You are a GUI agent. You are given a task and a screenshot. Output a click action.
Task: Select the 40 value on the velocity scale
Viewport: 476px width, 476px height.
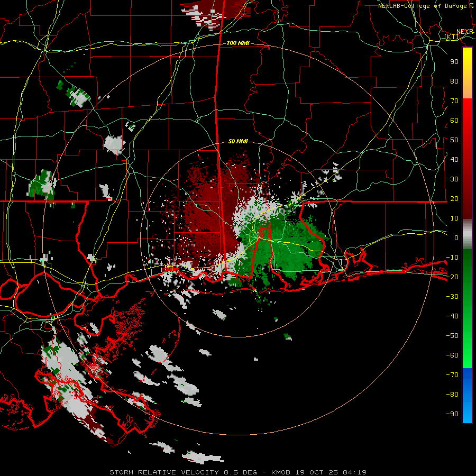[x=454, y=159]
